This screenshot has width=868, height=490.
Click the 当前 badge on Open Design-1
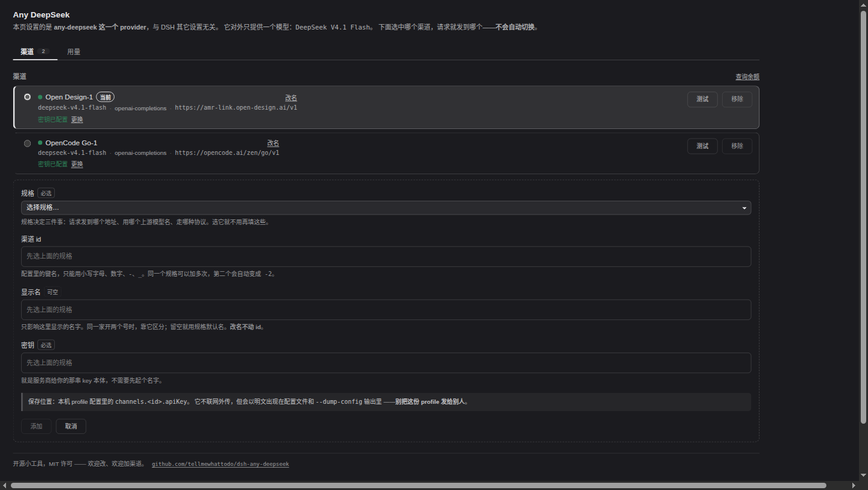pos(105,97)
